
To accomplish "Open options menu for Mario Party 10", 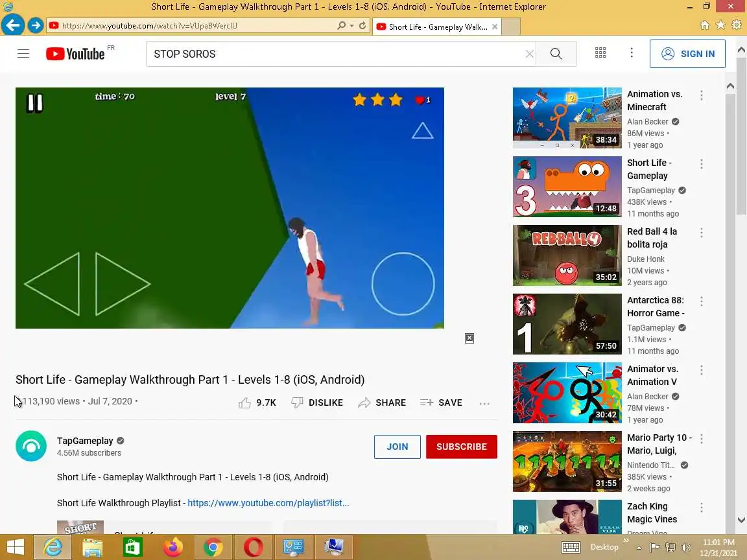I will click(x=701, y=439).
